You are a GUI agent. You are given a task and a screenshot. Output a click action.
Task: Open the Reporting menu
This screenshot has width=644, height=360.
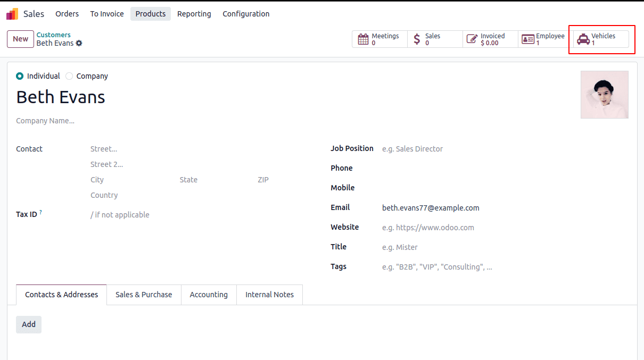point(194,13)
